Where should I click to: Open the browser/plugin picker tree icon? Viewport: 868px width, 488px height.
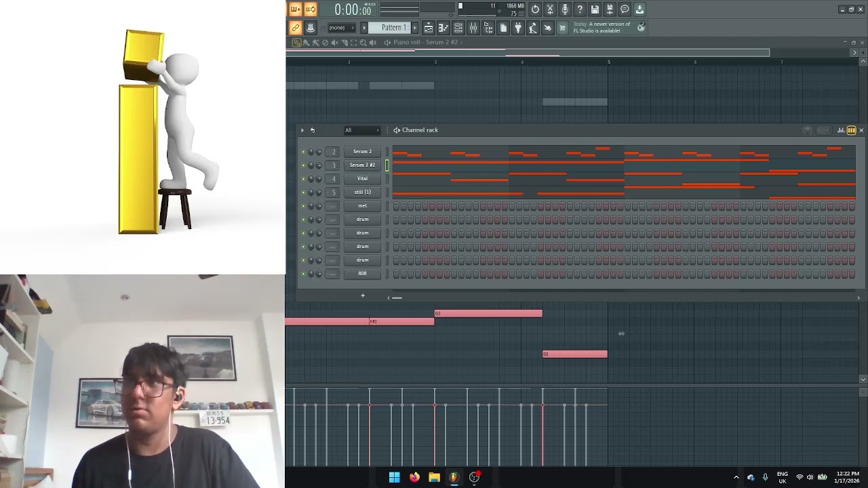(x=488, y=28)
